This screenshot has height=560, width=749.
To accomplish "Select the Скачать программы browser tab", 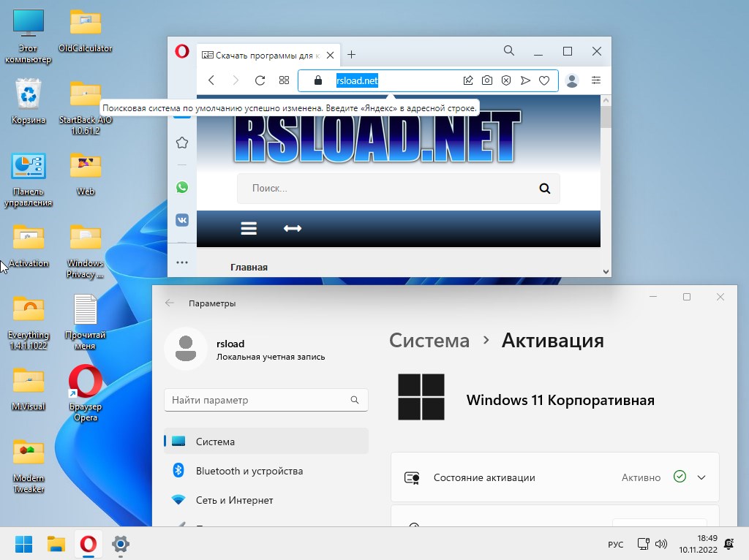I will [x=268, y=56].
